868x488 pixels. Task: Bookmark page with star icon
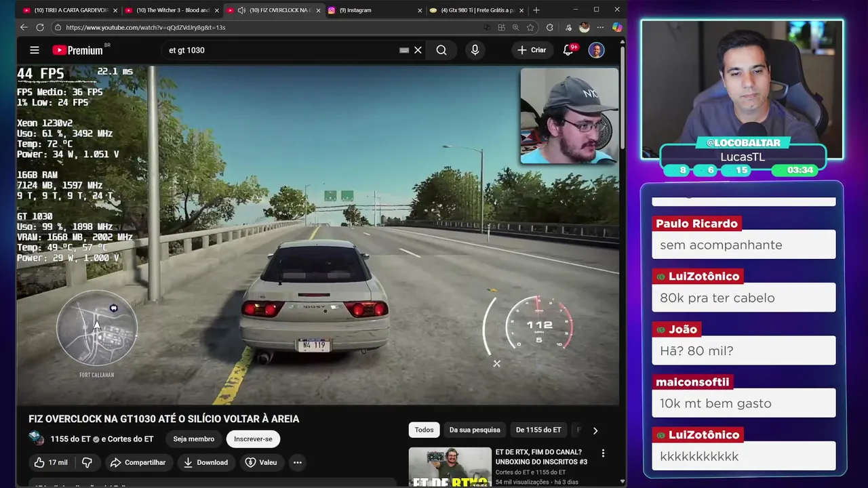pos(530,27)
